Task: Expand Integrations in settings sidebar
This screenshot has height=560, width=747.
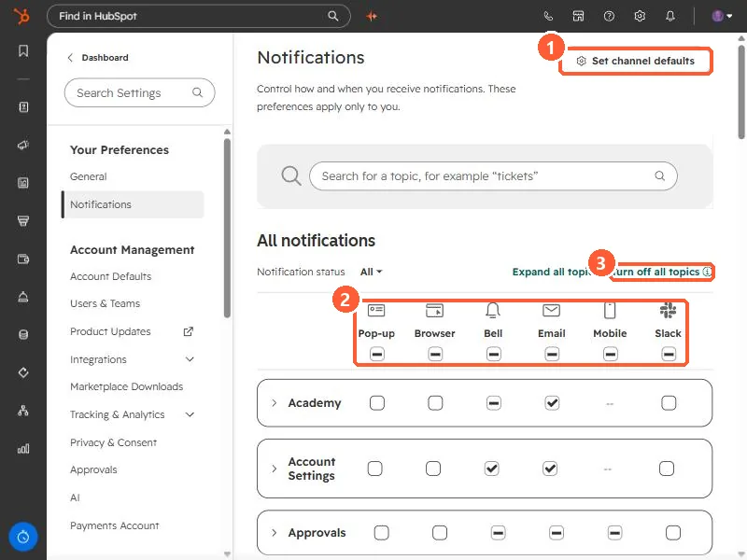Action: tap(190, 359)
